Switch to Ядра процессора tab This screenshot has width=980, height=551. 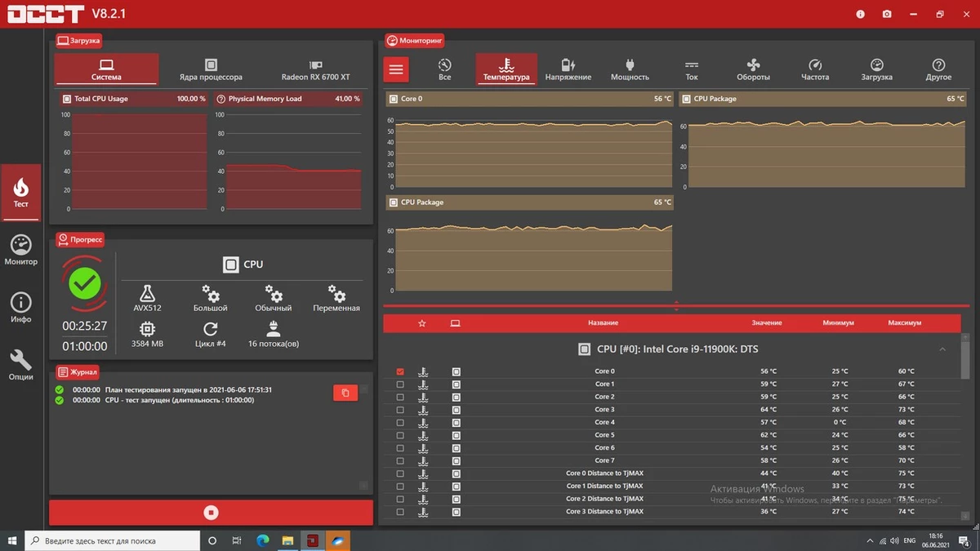211,69
